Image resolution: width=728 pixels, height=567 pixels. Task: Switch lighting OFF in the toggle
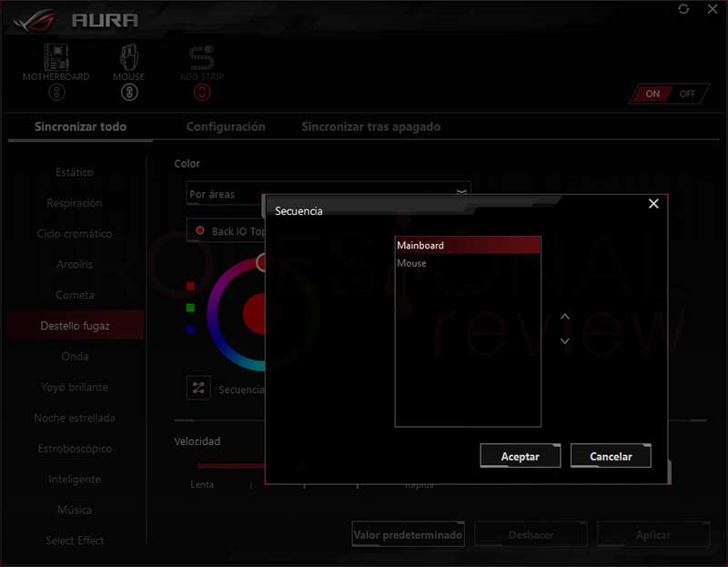coord(687,94)
